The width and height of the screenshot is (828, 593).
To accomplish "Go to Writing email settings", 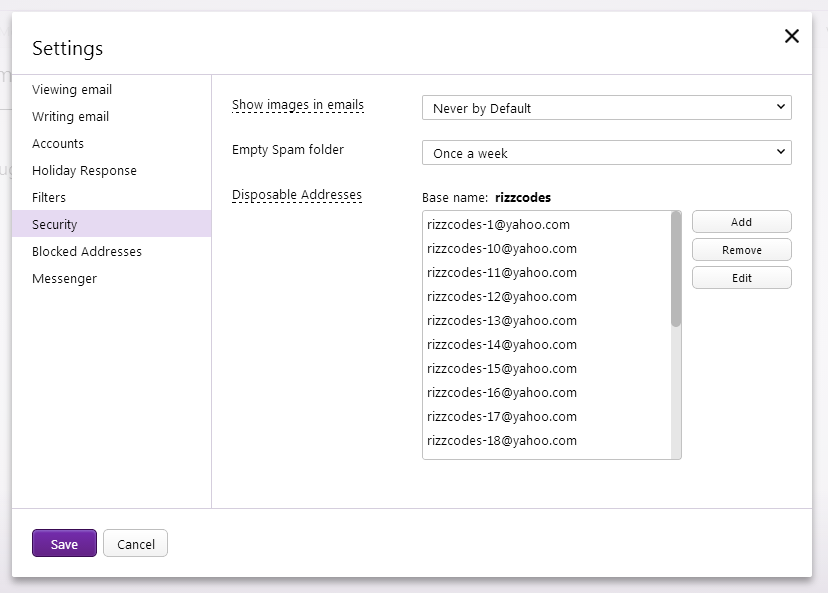I will tap(70, 117).
